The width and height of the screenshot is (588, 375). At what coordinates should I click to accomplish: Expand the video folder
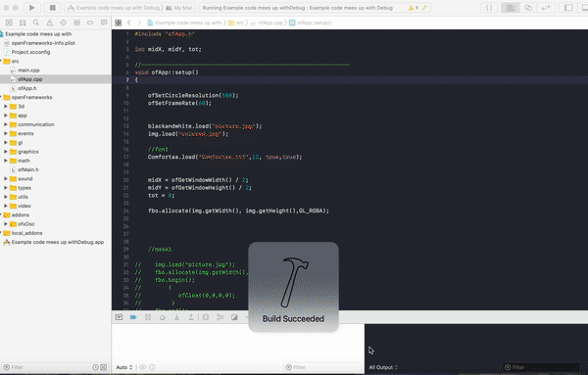pos(6,206)
